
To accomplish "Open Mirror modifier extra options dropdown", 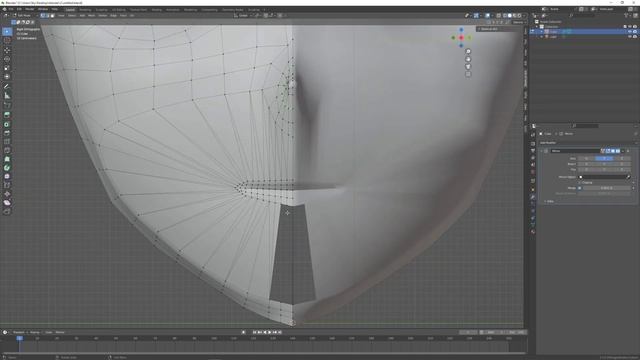I will tap(623, 151).
